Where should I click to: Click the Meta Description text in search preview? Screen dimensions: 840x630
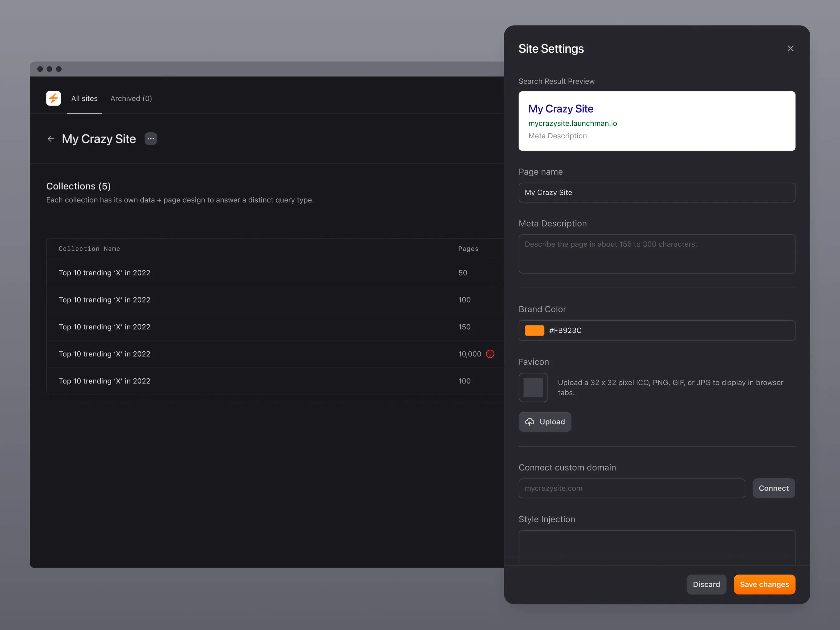click(557, 136)
